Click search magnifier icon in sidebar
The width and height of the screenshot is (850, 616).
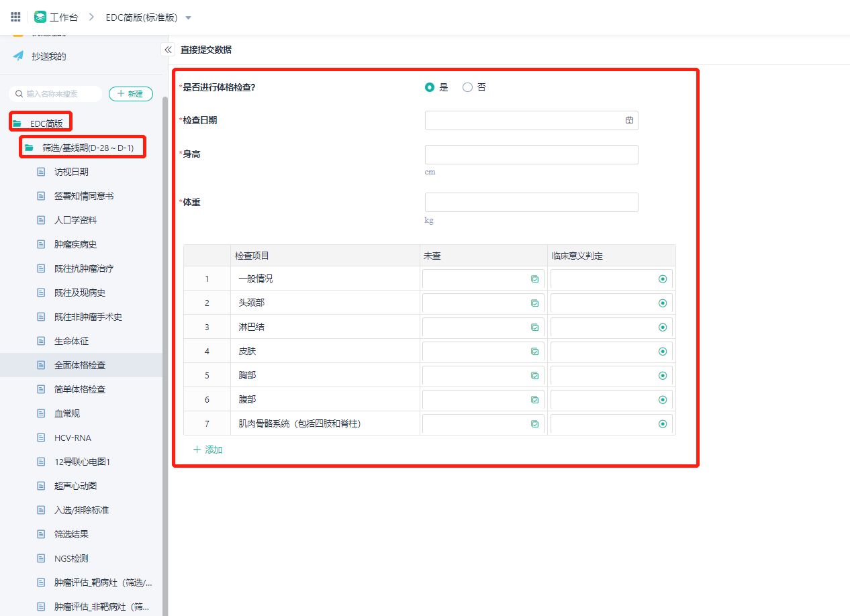(19, 94)
